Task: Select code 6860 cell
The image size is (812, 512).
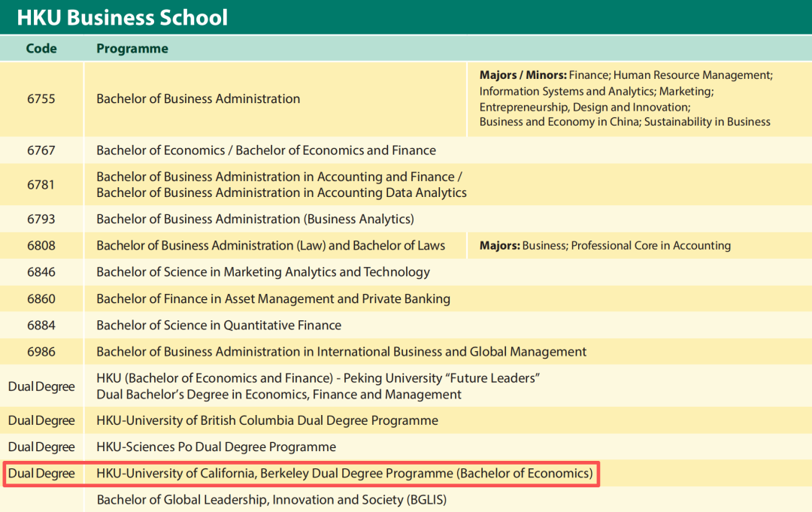Action: 41,298
